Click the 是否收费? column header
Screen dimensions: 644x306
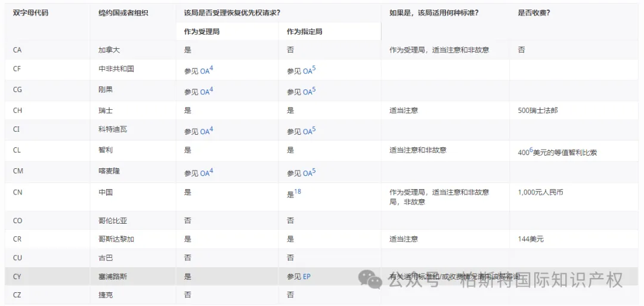[534, 13]
